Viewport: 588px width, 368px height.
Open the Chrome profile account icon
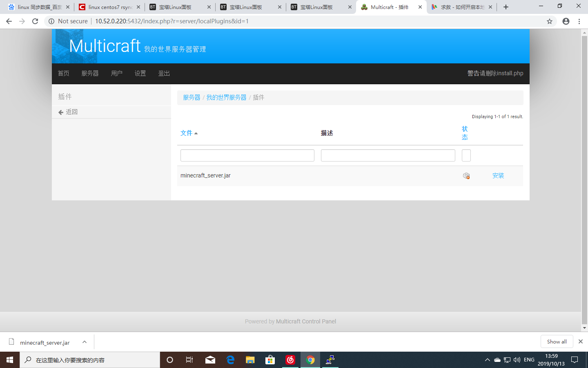(566, 21)
